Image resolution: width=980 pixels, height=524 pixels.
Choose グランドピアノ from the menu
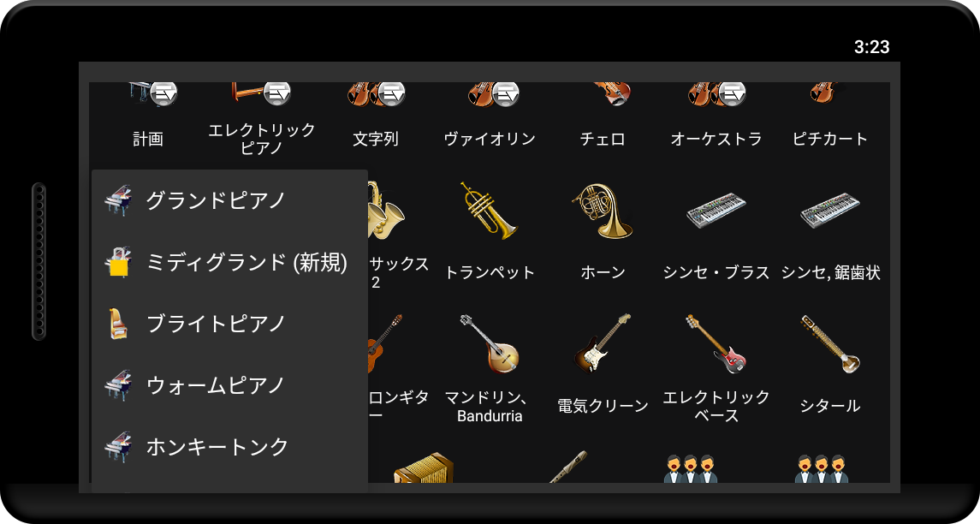click(229, 200)
